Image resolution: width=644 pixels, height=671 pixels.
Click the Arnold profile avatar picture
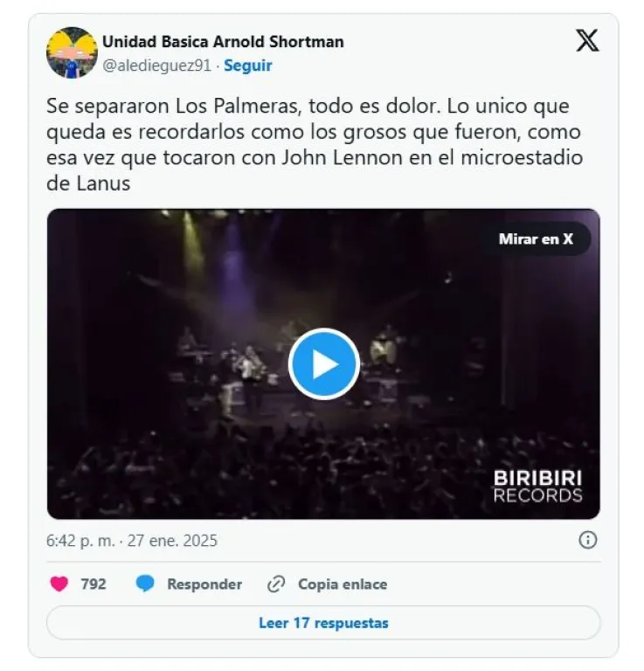72,52
